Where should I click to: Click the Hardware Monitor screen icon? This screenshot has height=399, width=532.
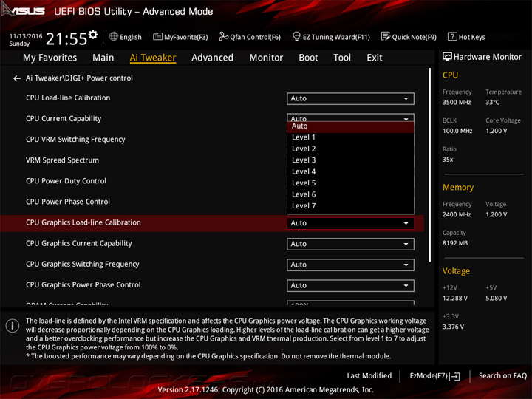pos(447,57)
